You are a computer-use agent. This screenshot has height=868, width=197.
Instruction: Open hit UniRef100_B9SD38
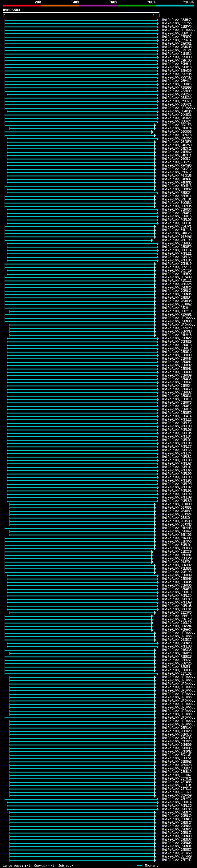click(176, 57)
